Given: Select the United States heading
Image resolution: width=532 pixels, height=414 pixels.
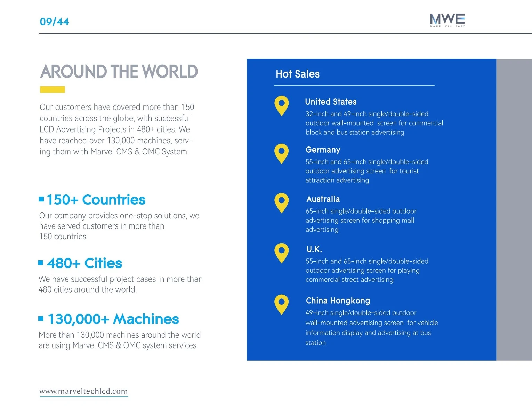Looking at the screenshot, I should 331,102.
